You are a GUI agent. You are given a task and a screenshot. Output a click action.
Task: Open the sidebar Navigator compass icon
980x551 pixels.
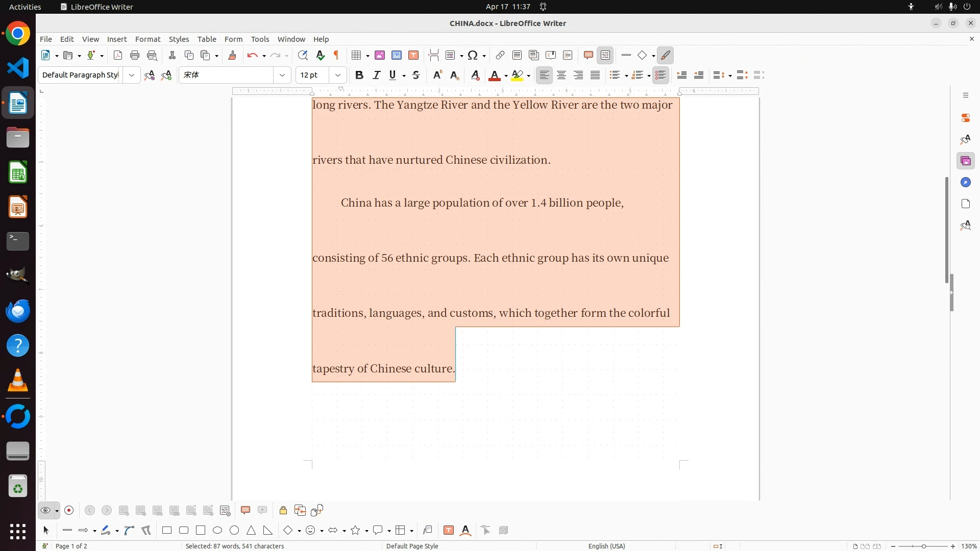[x=965, y=183]
